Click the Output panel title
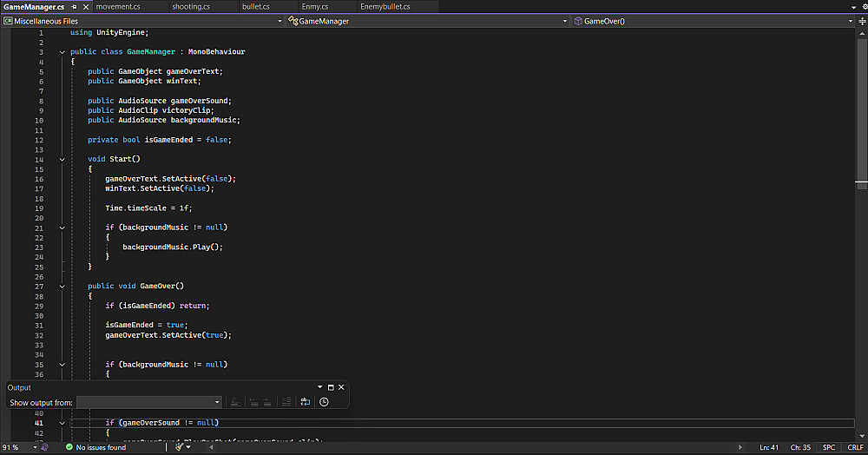 tap(19, 387)
